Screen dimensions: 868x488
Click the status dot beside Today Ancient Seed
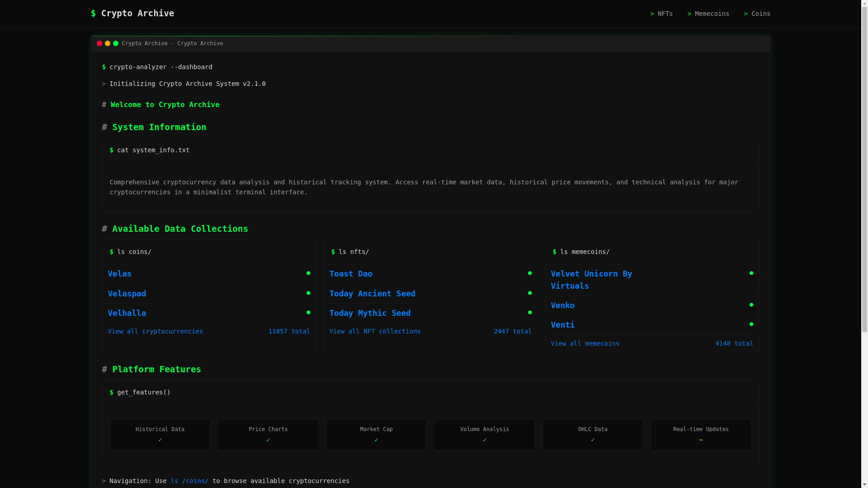530,293
